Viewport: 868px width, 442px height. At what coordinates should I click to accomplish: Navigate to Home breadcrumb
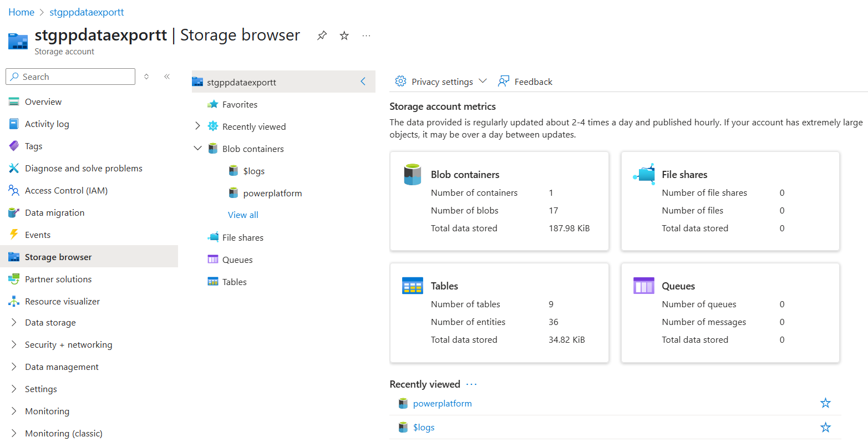pyautogui.click(x=21, y=12)
